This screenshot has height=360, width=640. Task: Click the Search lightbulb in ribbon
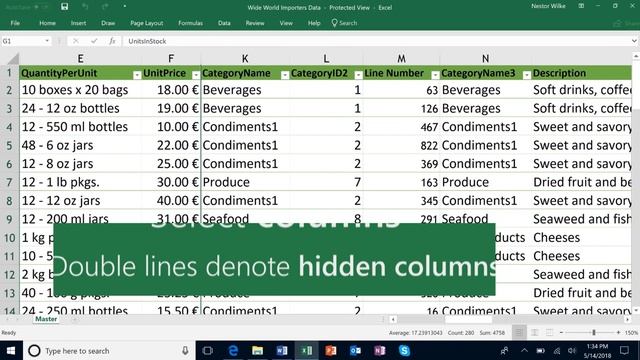pyautogui.click(x=334, y=23)
